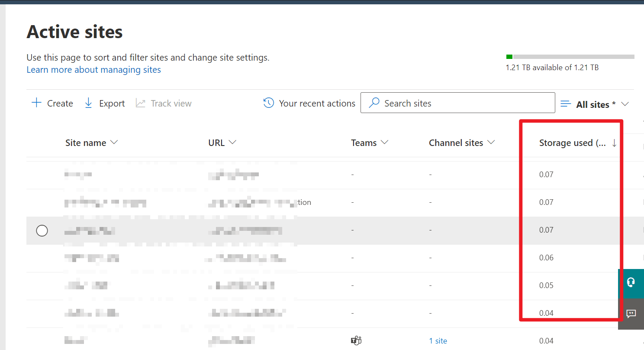Click the Export download arrow icon

(x=88, y=103)
